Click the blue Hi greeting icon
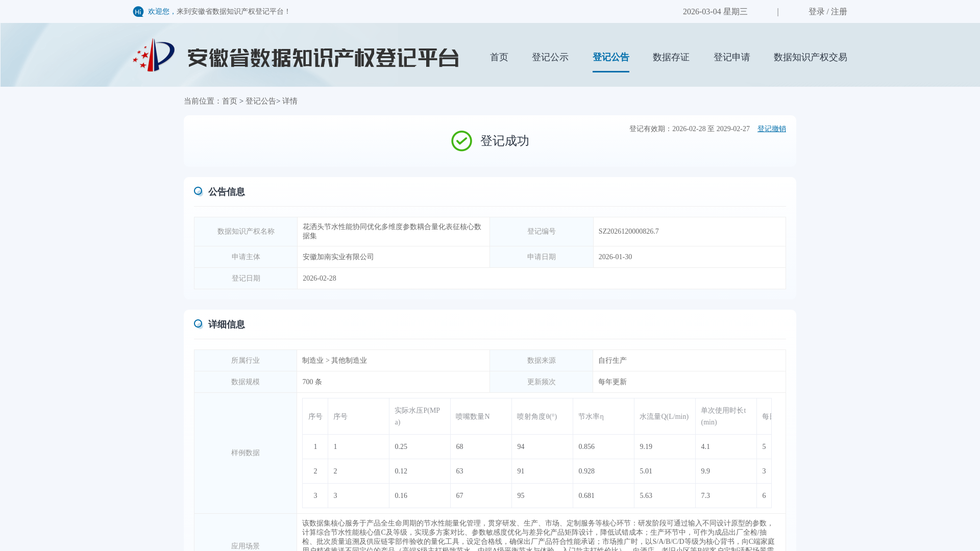 (138, 12)
